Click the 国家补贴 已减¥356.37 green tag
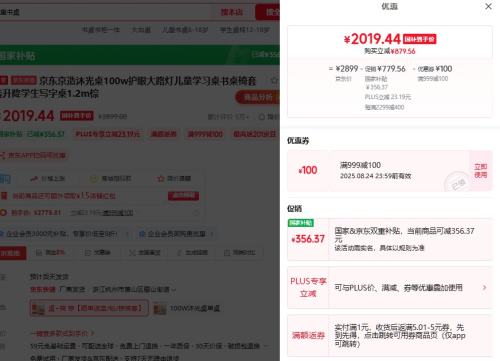 (32, 134)
